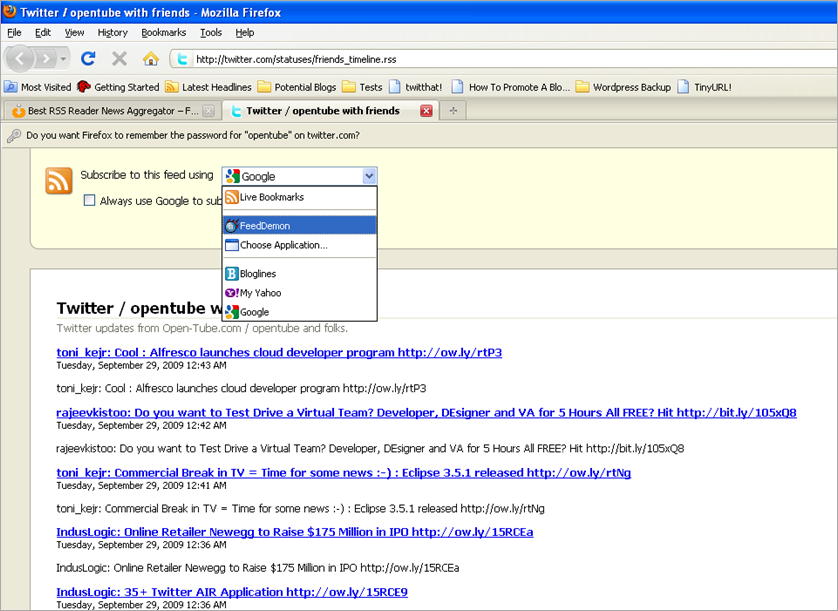
Task: Open the Tools menu
Action: coord(210,33)
